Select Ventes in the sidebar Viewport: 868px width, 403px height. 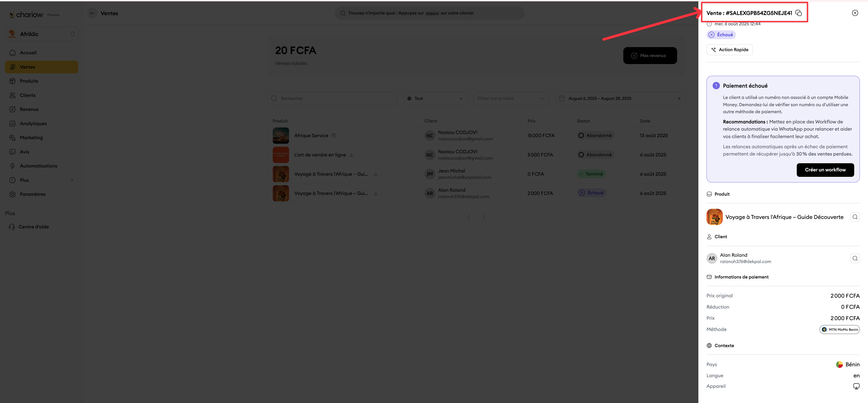(x=41, y=67)
